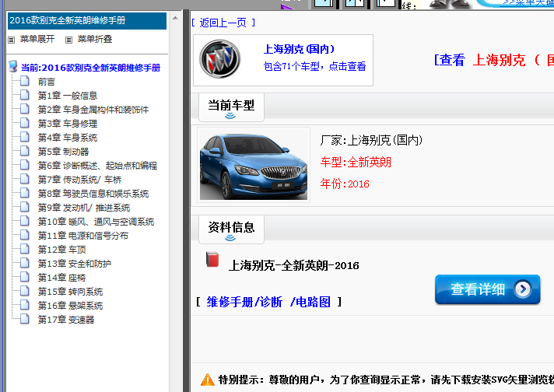Click the 上海别克-全新英朗-2016 title text

pos(293,265)
